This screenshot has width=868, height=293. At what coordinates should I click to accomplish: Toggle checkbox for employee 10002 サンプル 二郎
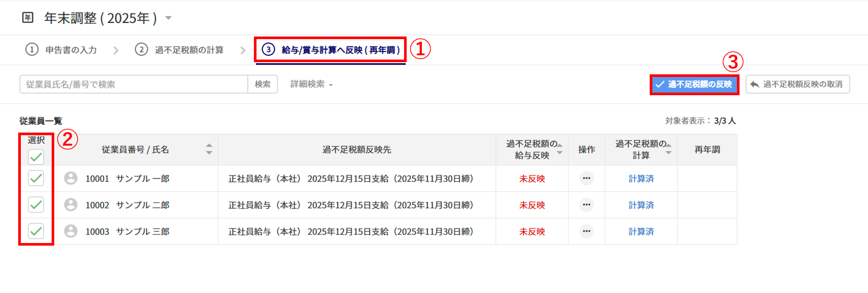click(x=36, y=205)
